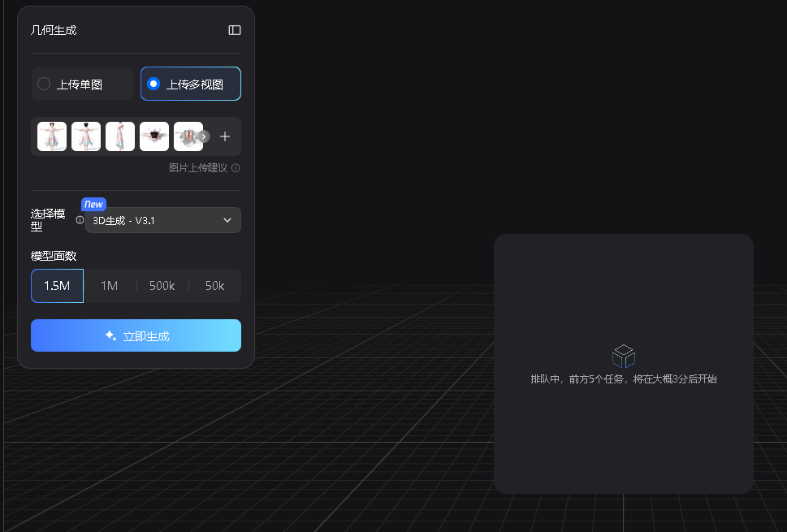Open the 3D生成 - V3.1 model dropdown

163,220
